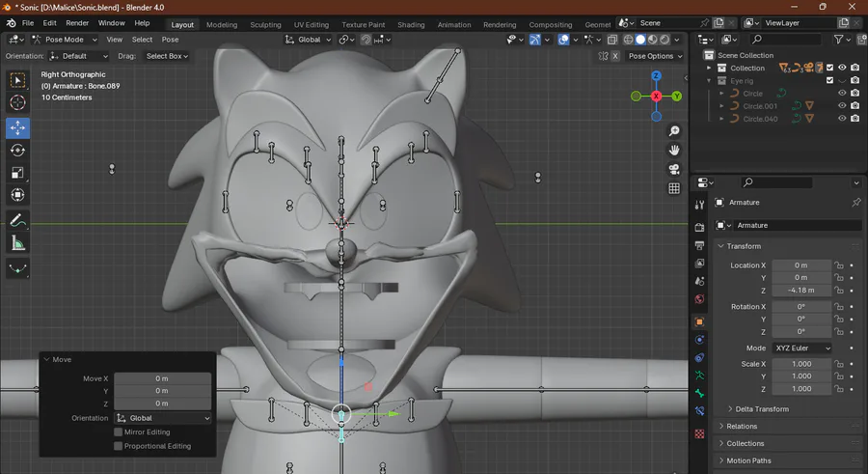Select the Cursor tool in the toolbar
868x474 pixels.
(x=18, y=103)
